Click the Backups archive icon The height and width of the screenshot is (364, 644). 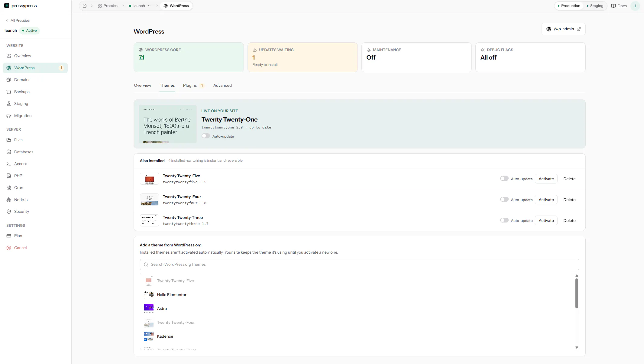pyautogui.click(x=9, y=92)
